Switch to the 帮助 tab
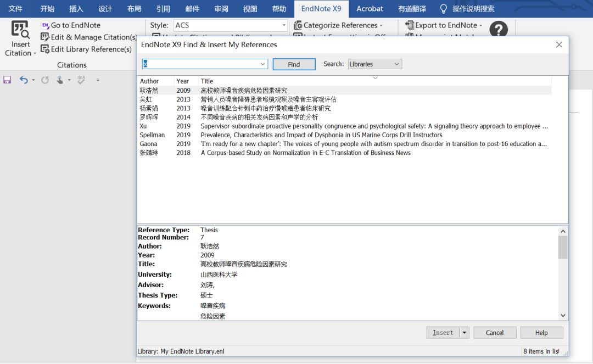This screenshot has height=364, width=593. point(279,9)
